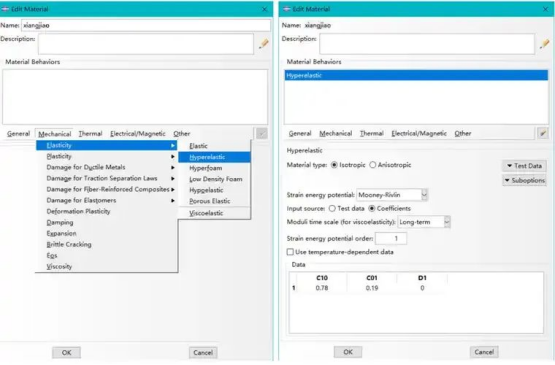
Task: Close the right Edit Material dialog
Action: [545, 9]
